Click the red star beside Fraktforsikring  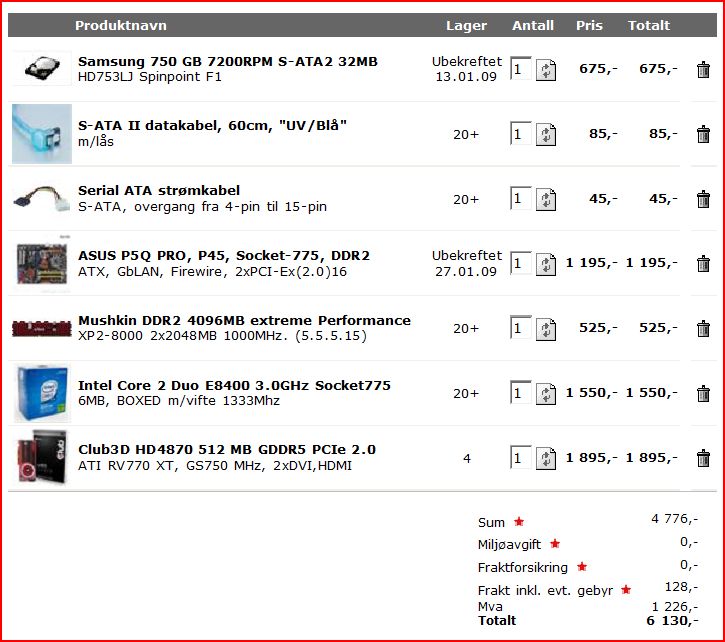582,566
